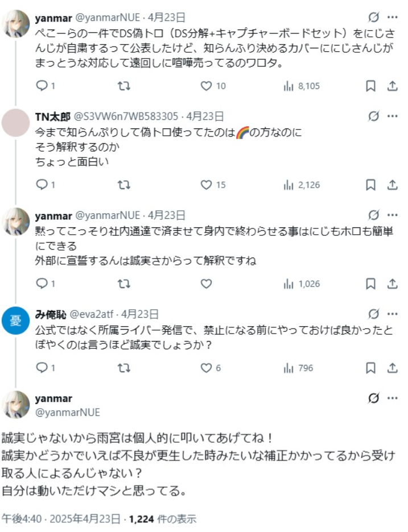Reply to み俺恥's tweet
The image size is (408, 532).
coord(41,368)
